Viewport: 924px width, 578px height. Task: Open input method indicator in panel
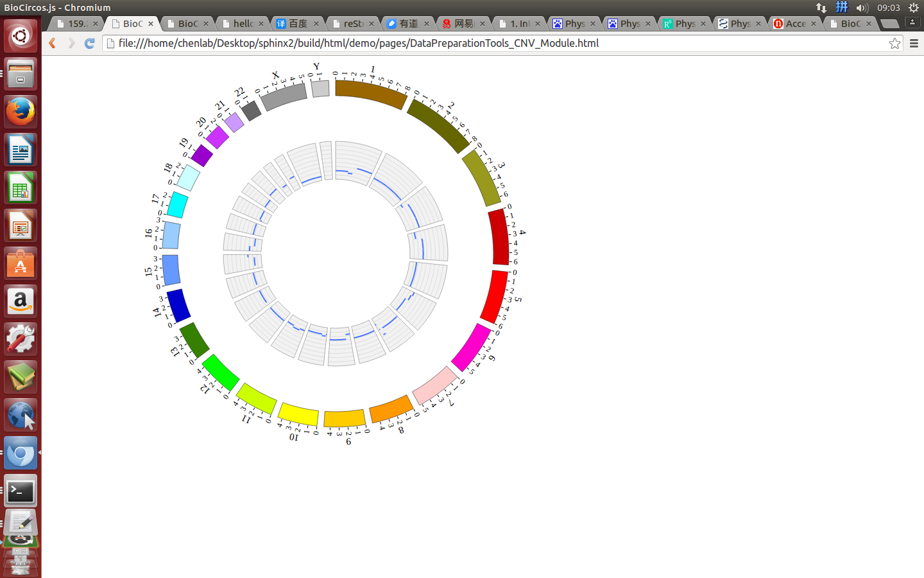pos(842,8)
